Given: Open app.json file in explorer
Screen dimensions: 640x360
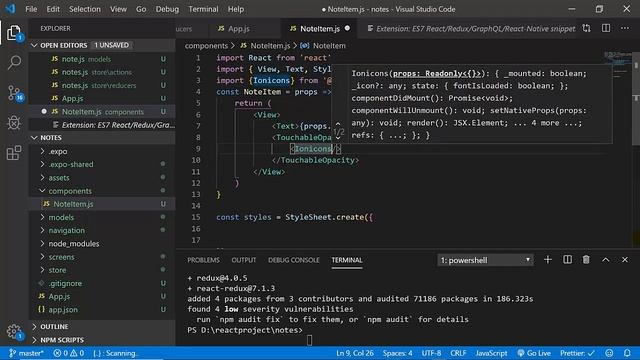Looking at the screenshot, I should 102,310.
